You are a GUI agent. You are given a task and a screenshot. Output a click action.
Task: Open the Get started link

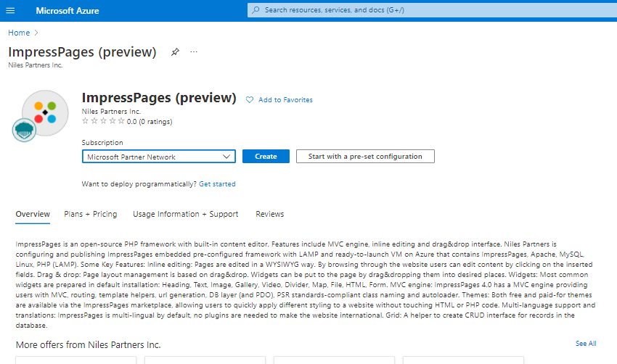(217, 184)
